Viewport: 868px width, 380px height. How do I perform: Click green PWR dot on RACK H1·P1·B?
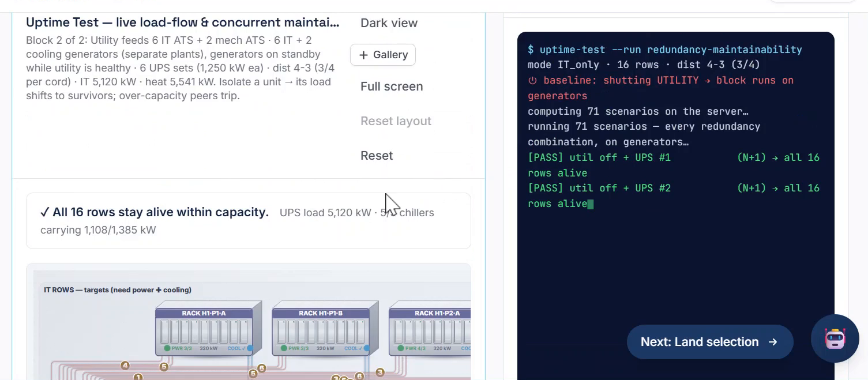[x=283, y=348]
